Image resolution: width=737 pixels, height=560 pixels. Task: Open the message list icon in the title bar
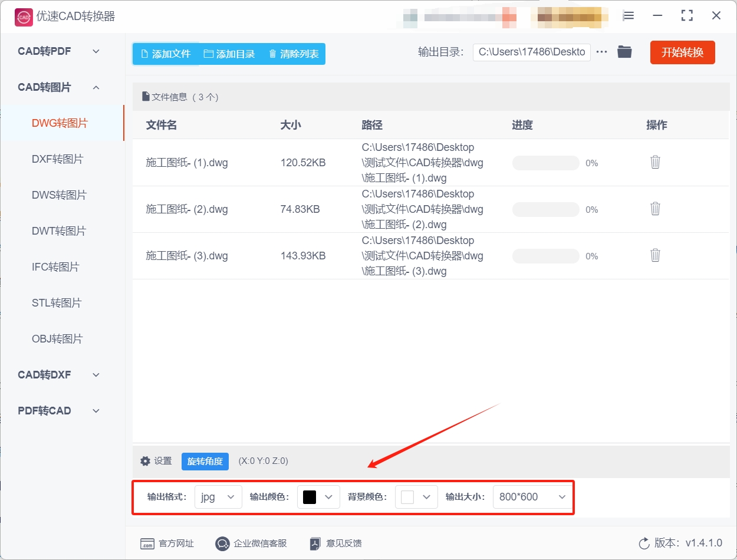(628, 16)
